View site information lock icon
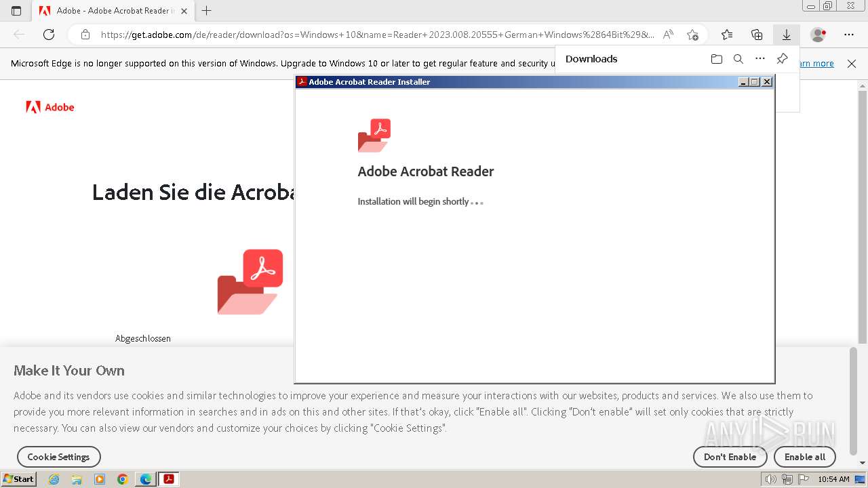Screen dimensions: 868x488 point(85,35)
